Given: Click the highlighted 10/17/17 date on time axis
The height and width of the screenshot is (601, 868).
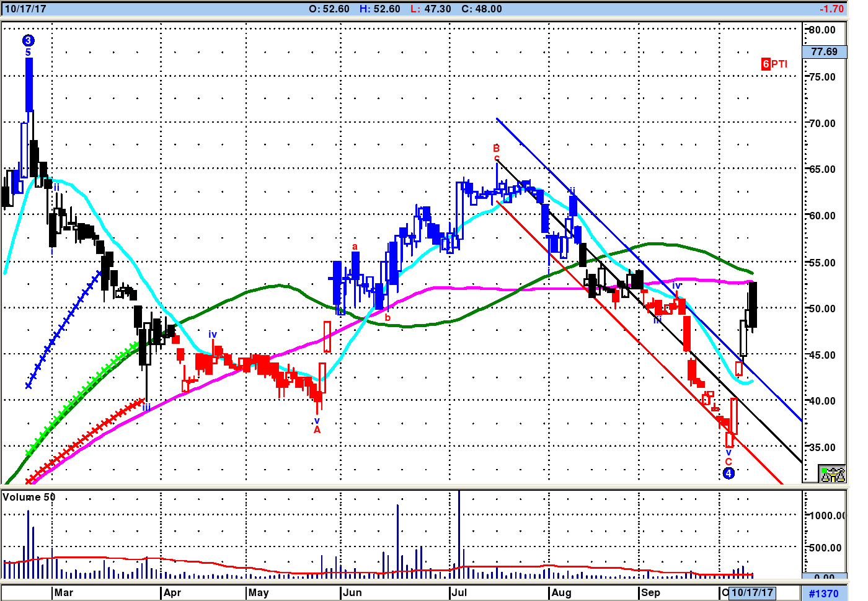Looking at the screenshot, I should [x=752, y=592].
